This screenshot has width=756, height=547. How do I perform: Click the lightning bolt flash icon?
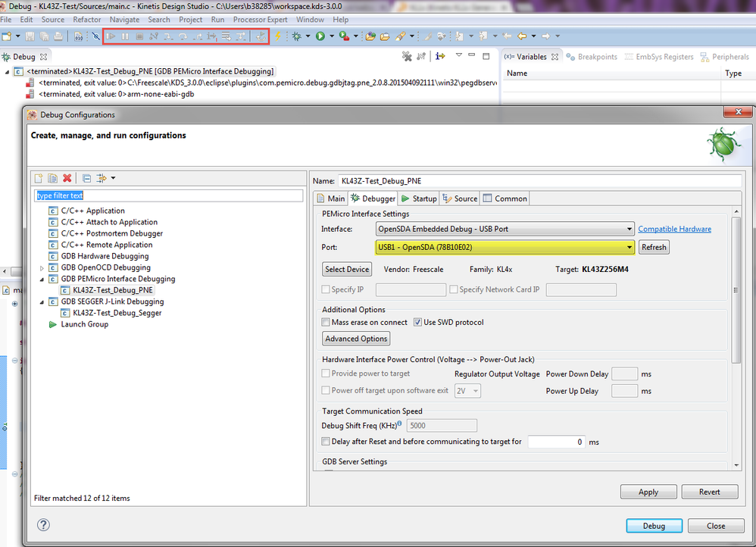278,36
